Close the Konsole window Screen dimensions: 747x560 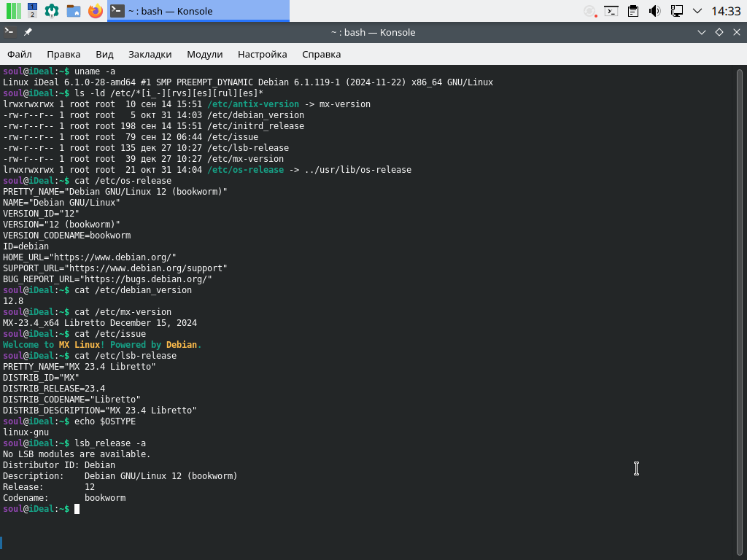(737, 32)
